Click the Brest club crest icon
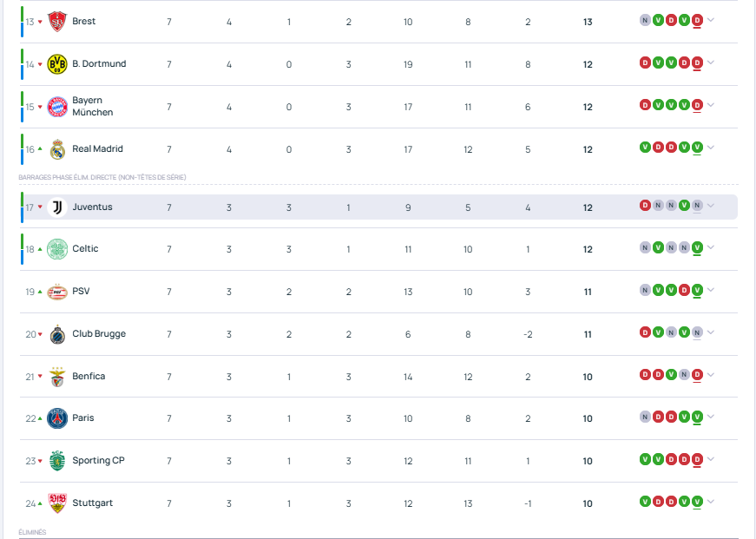The width and height of the screenshot is (756, 539). [57, 22]
